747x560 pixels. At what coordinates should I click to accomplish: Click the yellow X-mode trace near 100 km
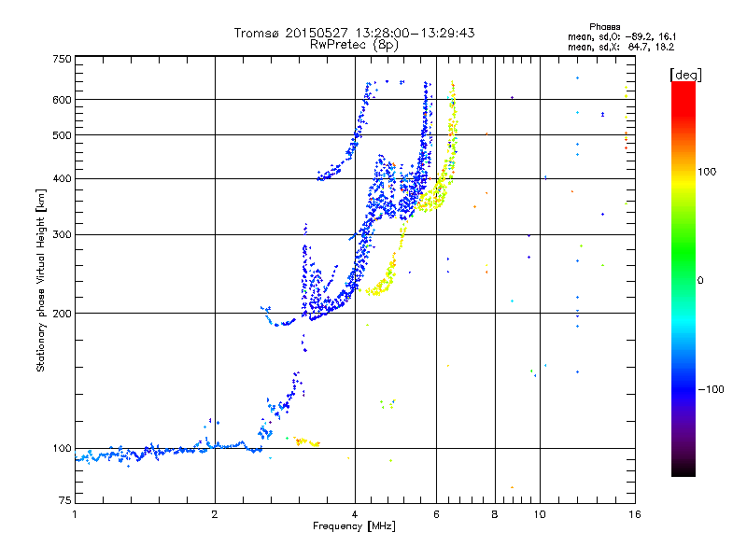coord(307,442)
